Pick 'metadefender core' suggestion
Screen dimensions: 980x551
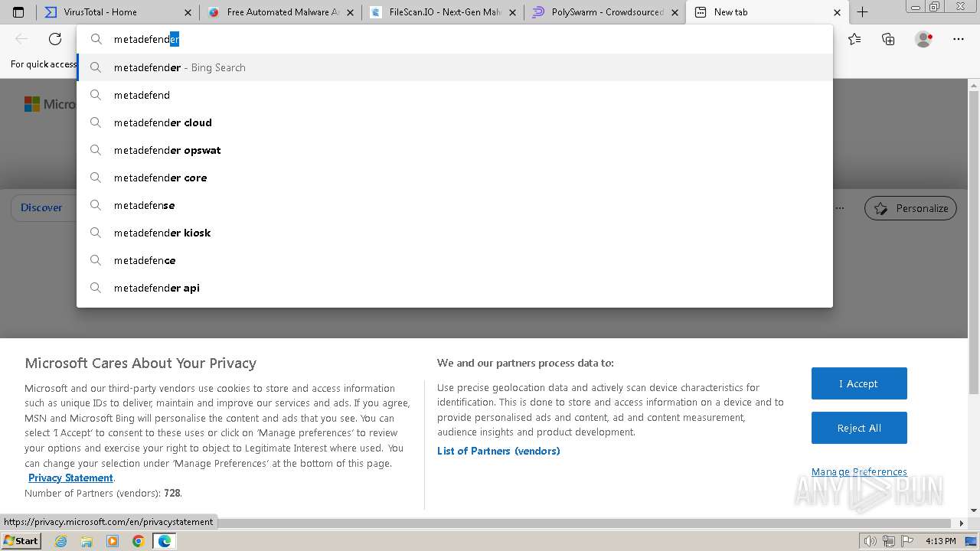tap(455, 178)
